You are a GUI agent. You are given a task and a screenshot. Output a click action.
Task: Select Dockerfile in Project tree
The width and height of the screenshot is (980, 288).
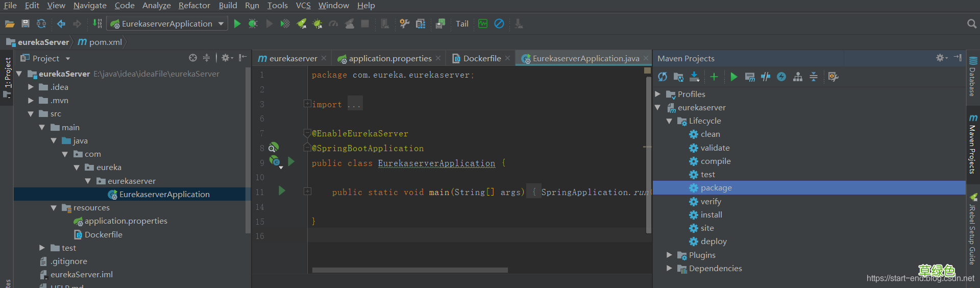(103, 235)
